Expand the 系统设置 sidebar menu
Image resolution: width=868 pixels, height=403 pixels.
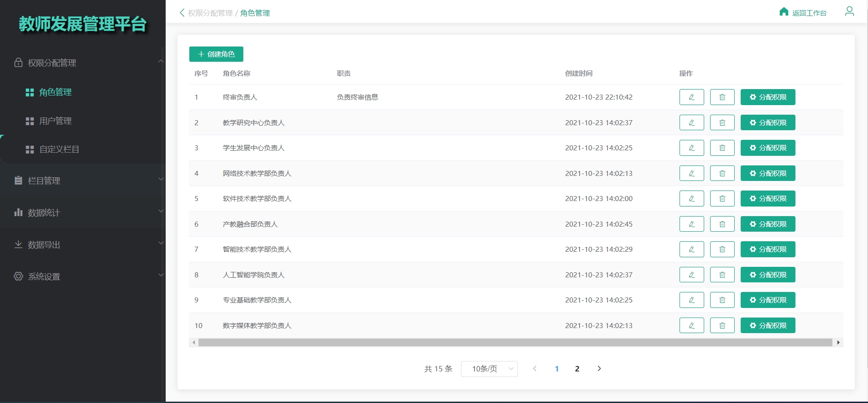click(x=161, y=275)
